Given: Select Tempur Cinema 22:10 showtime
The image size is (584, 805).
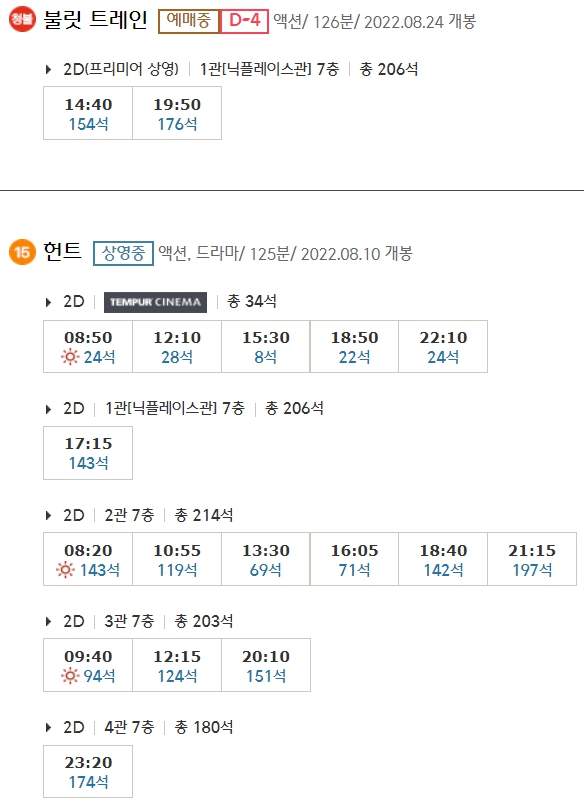Looking at the screenshot, I should [x=443, y=347].
